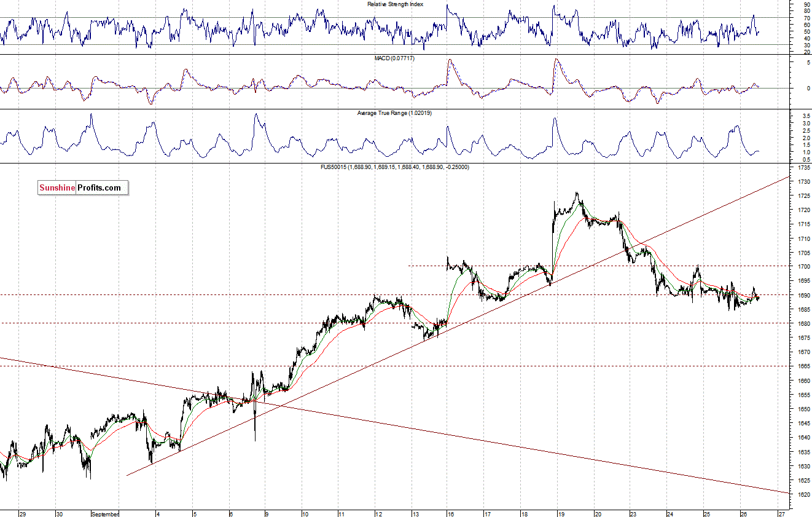Select the 26 date axis label
The width and height of the screenshot is (812, 517).
743,514
